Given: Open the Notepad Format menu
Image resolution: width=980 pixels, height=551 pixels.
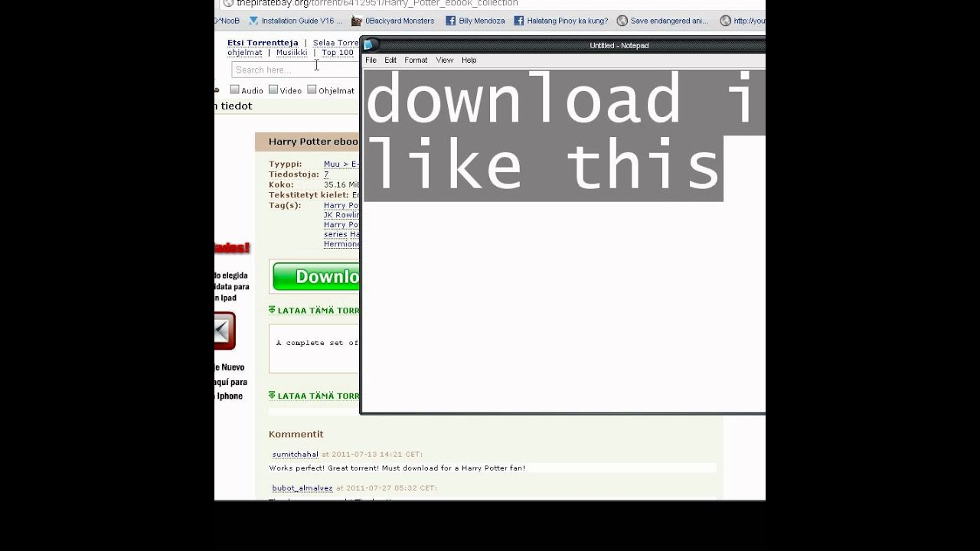Looking at the screenshot, I should 416,60.
